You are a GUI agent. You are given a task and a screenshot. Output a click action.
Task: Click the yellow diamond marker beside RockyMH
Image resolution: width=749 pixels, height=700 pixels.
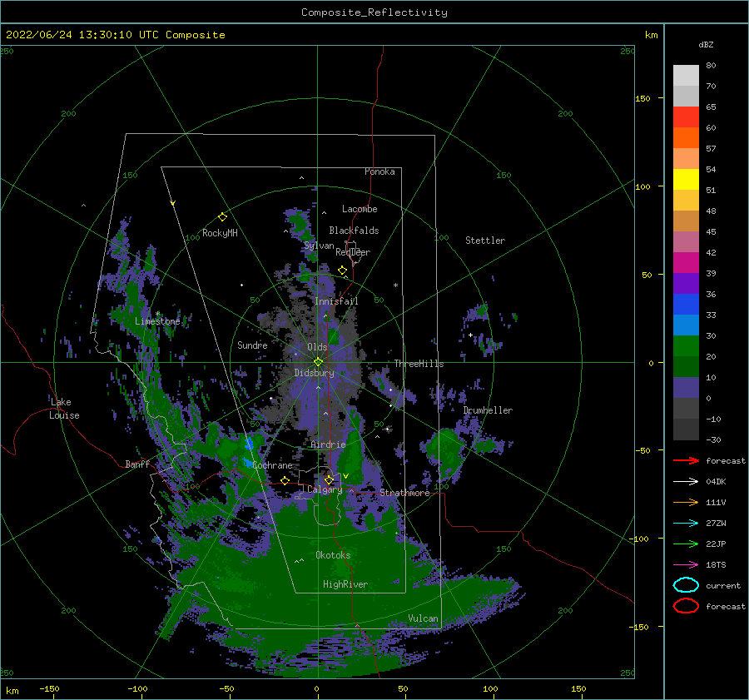coord(222,217)
